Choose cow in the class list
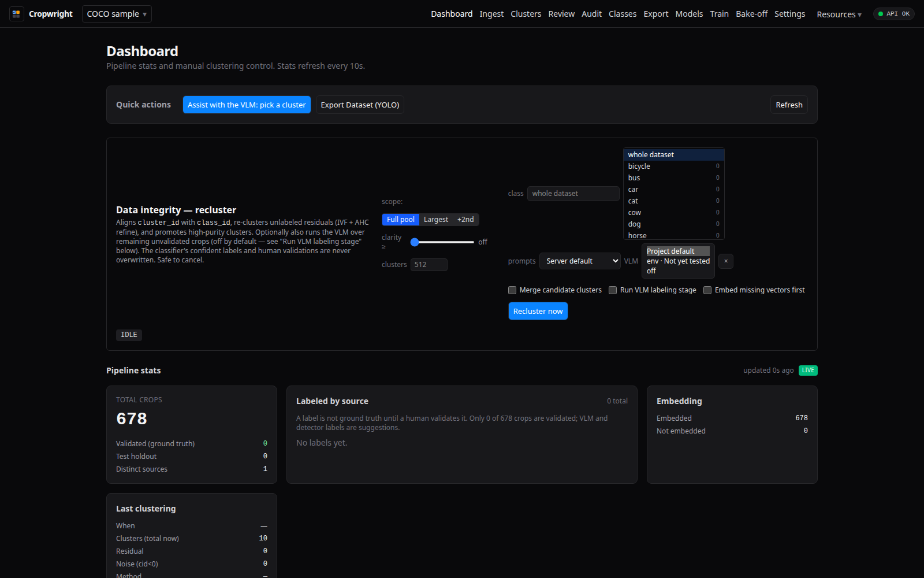Image resolution: width=924 pixels, height=578 pixels. click(x=673, y=213)
